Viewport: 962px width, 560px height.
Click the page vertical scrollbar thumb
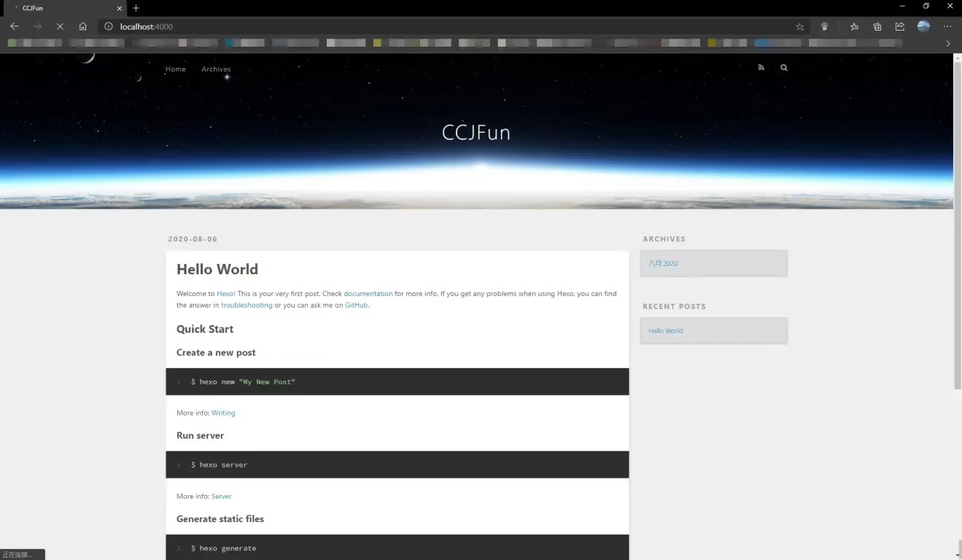click(957, 226)
